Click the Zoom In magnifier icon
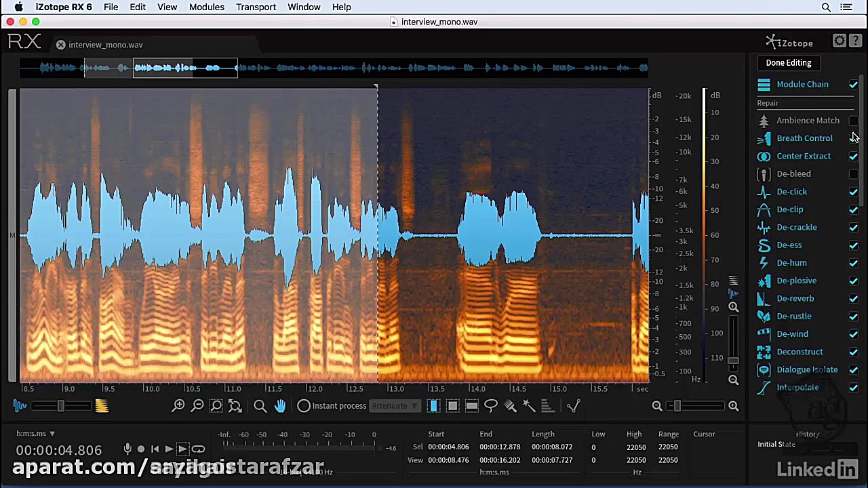This screenshot has height=488, width=868. point(178,405)
